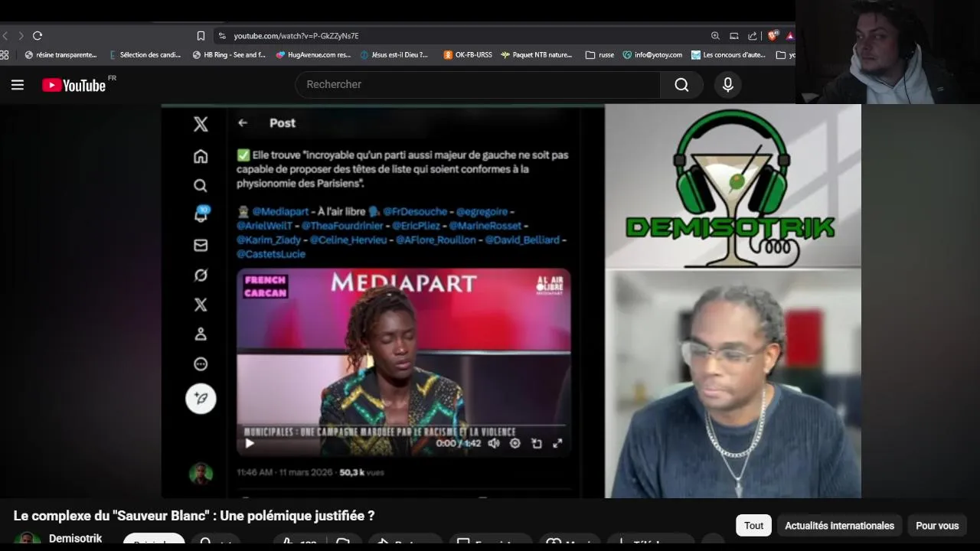
Task: Click the @MarineRosset mention
Action: pos(485,226)
